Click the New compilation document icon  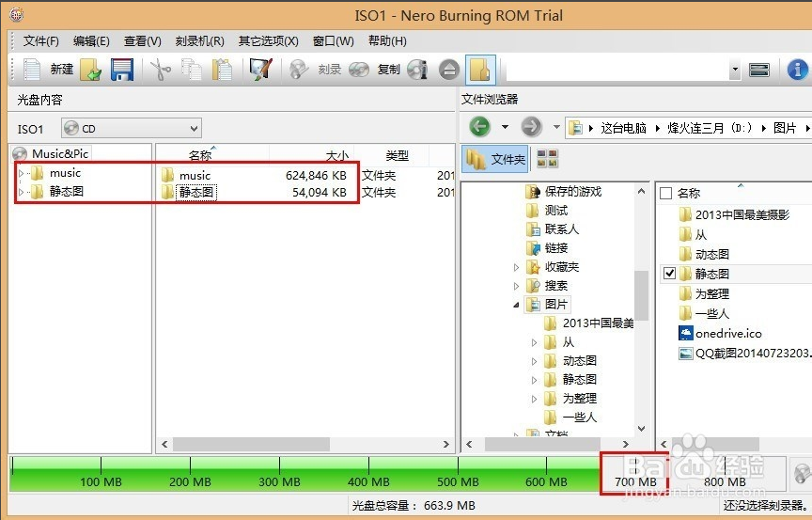32,70
